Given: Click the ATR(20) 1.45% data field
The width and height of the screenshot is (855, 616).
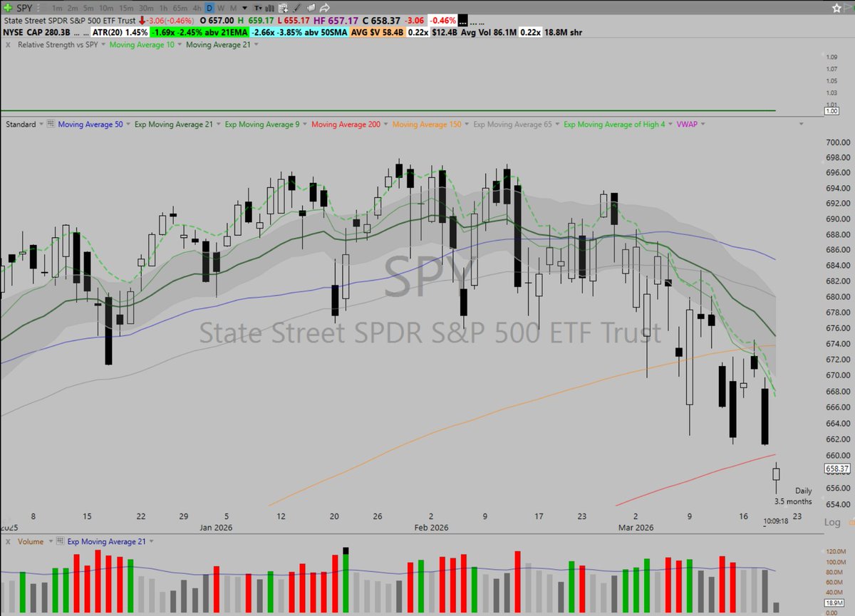Looking at the screenshot, I should [120, 33].
